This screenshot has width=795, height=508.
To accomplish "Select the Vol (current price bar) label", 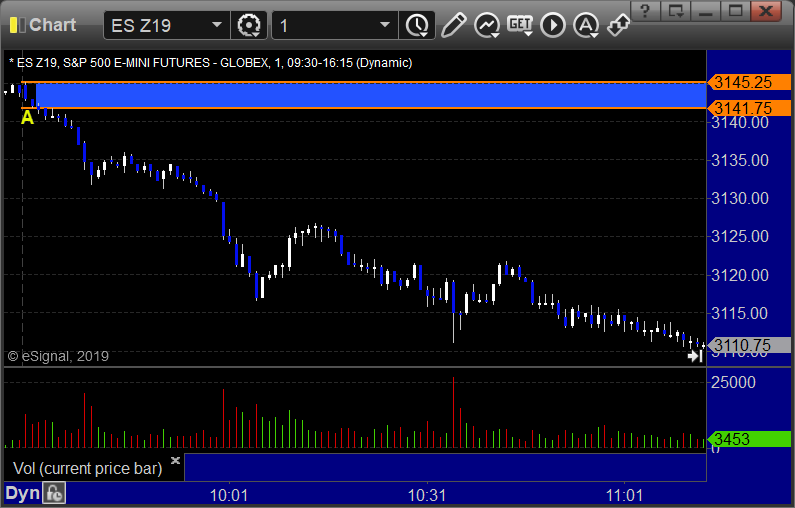I will [87, 468].
